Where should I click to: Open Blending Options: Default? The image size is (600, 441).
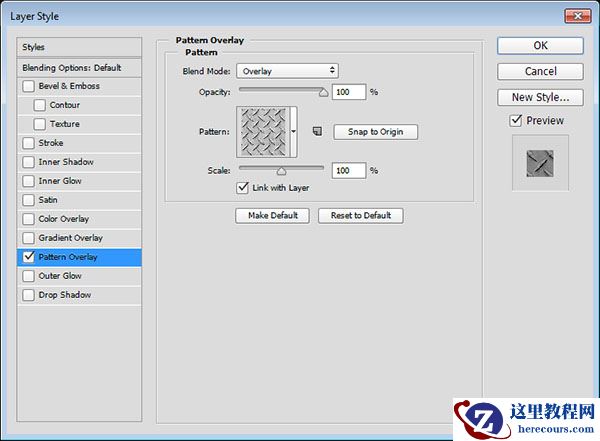(x=79, y=68)
